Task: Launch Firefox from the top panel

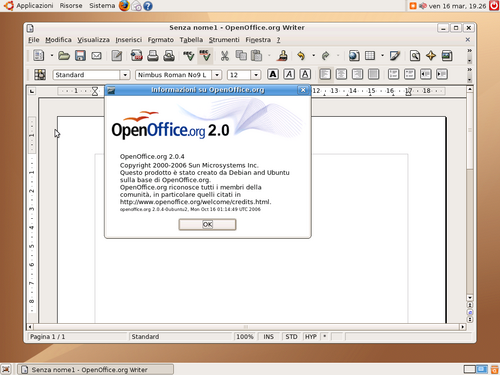Action: click(x=124, y=6)
